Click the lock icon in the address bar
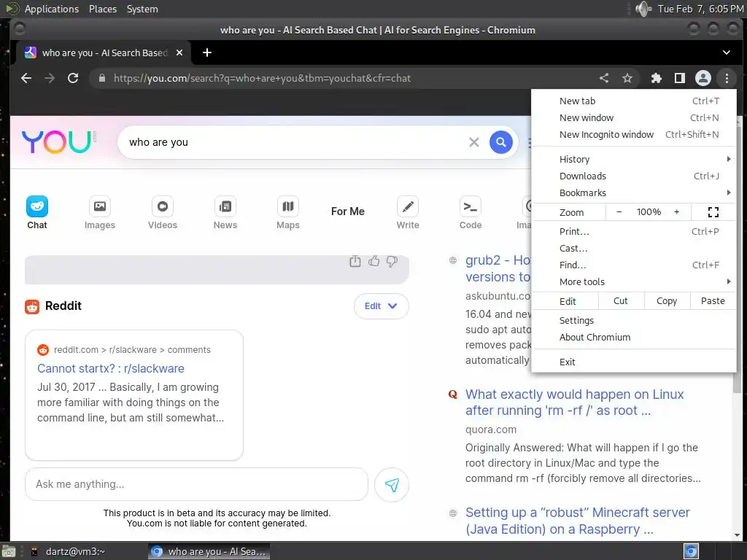Viewport: 747px width, 560px height. [101, 78]
